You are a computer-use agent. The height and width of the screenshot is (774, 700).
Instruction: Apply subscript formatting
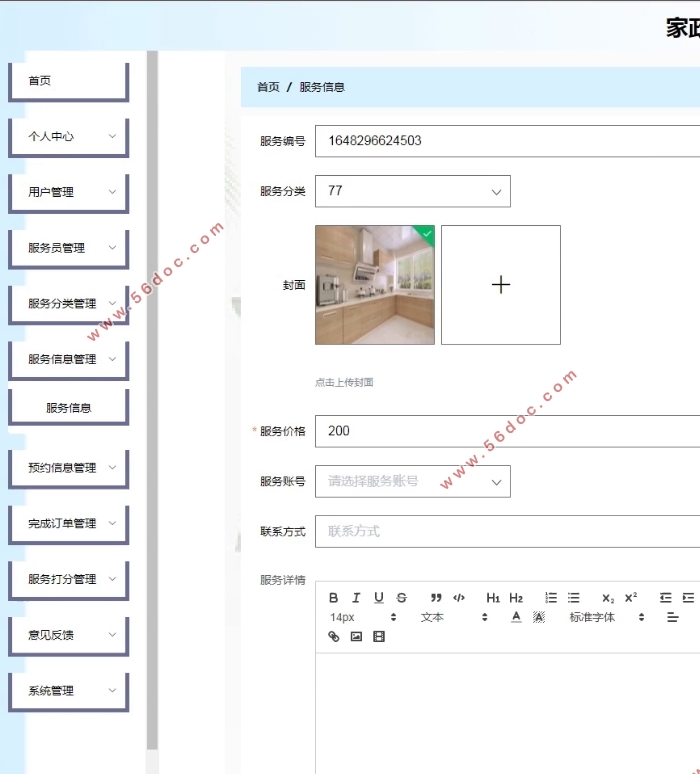(608, 598)
